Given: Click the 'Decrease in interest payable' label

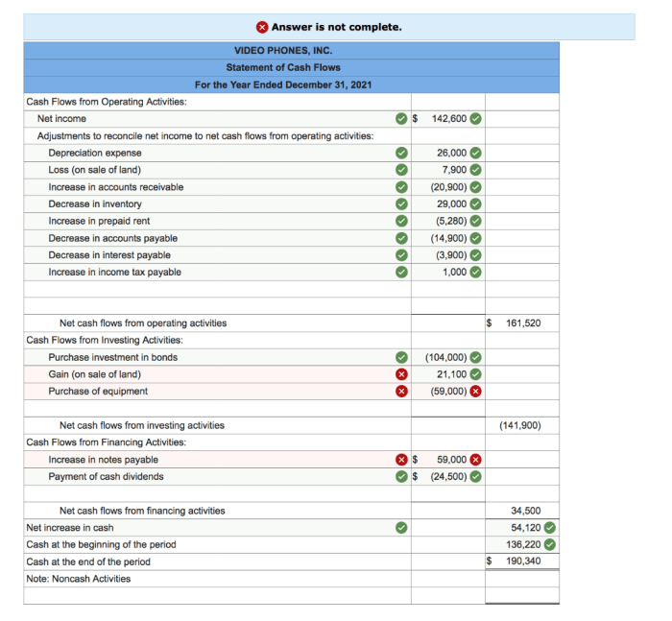Looking at the screenshot, I should (x=109, y=255).
